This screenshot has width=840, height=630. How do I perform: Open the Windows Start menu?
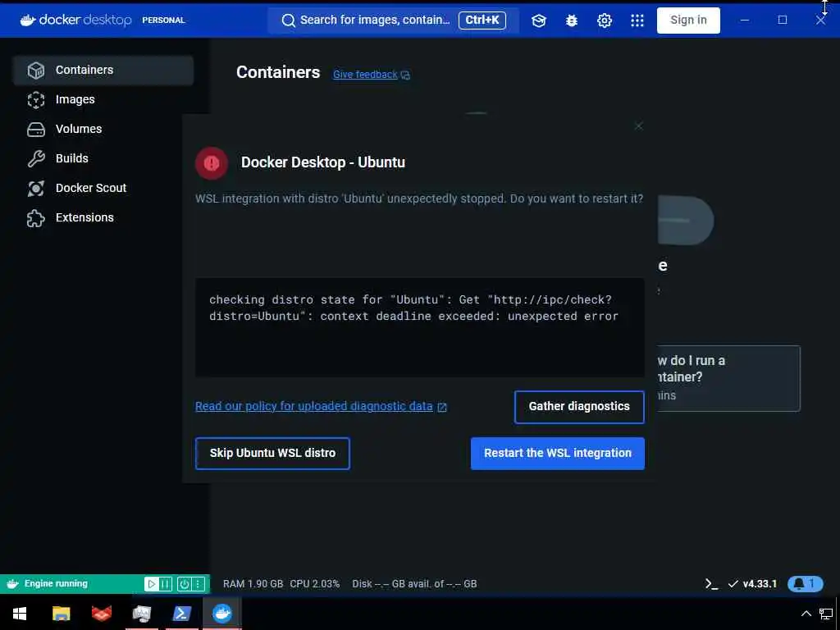coord(20,614)
